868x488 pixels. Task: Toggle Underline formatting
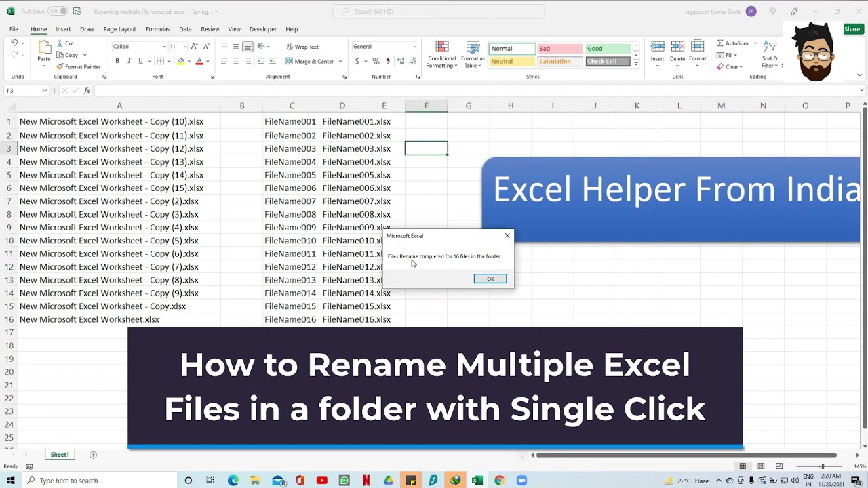coord(140,61)
